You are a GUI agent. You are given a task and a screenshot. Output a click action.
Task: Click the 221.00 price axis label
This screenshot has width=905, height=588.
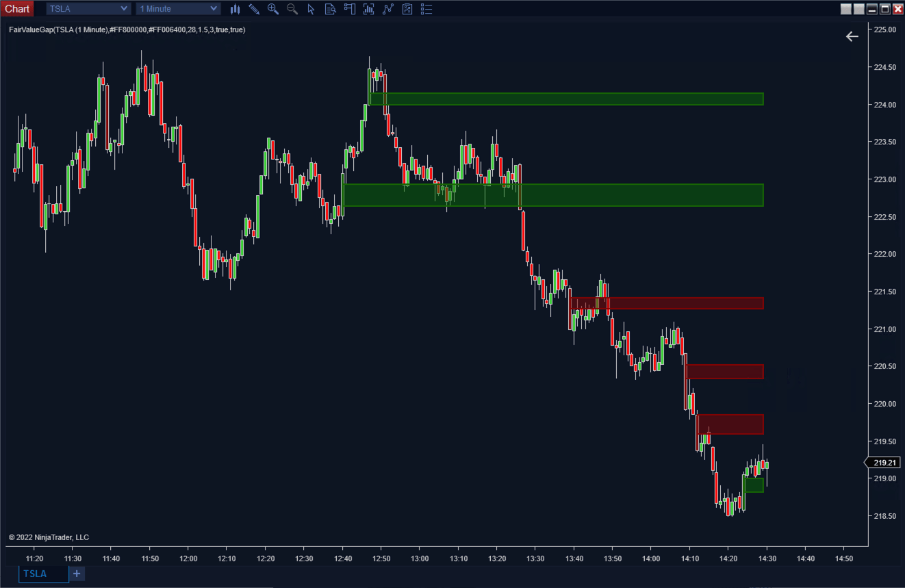pyautogui.click(x=885, y=329)
